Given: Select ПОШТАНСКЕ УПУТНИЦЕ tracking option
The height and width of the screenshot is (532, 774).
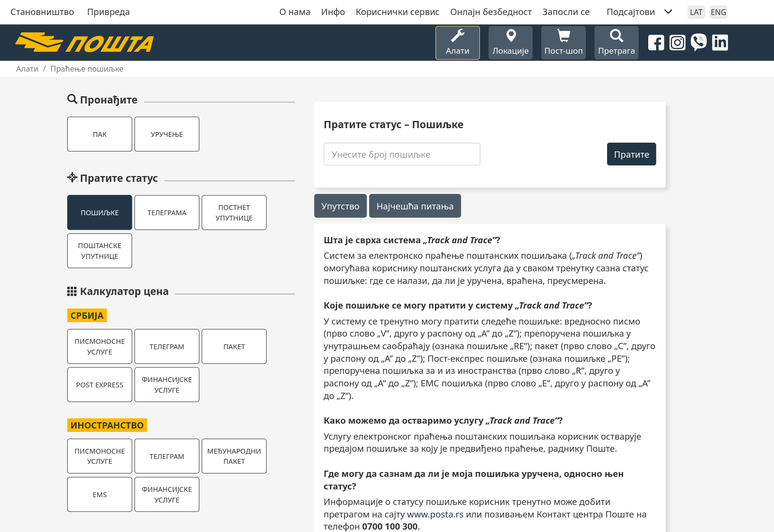Looking at the screenshot, I should point(100,251).
